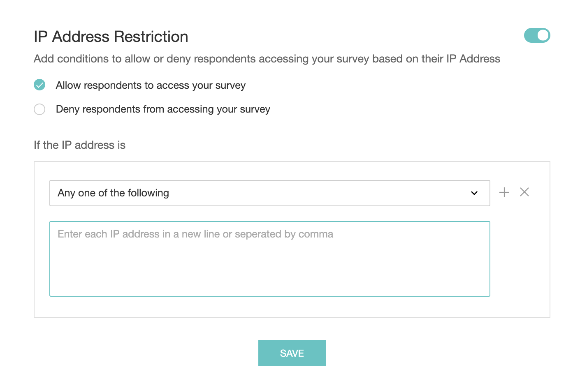Click the white knob of the restriction switch

tap(543, 35)
